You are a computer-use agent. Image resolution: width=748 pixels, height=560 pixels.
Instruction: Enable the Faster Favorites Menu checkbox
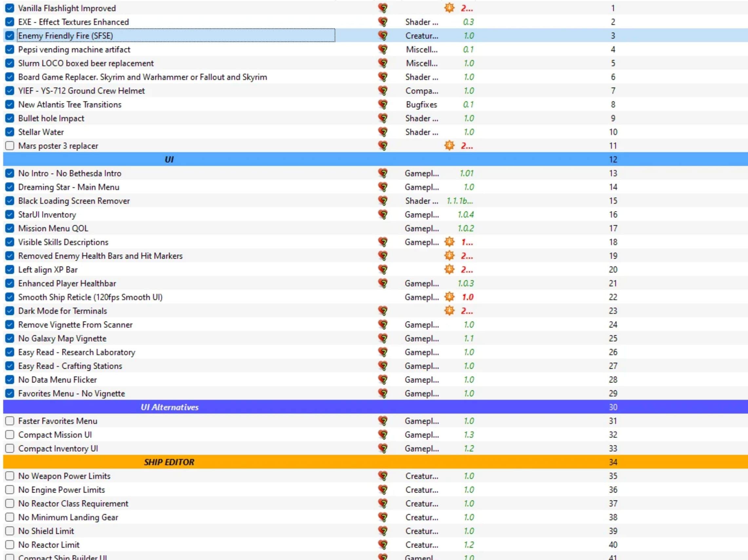coord(10,421)
